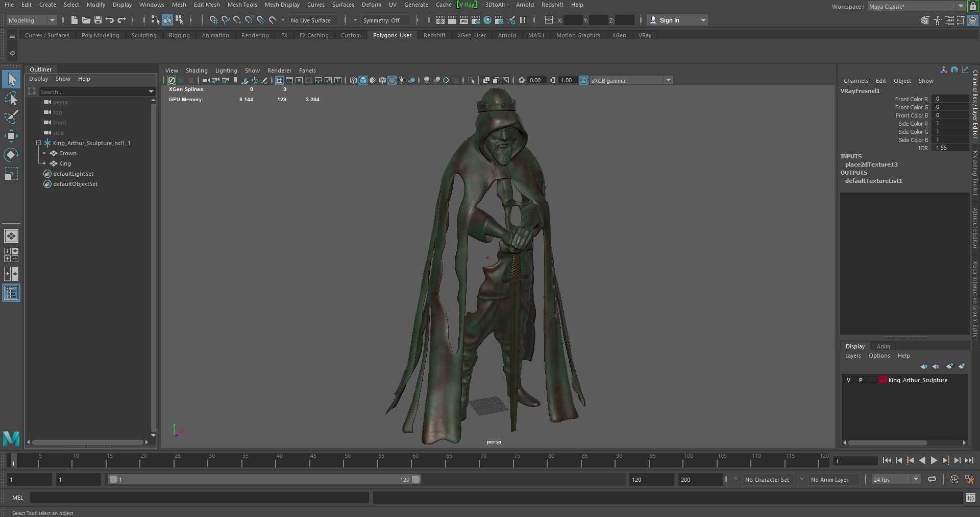This screenshot has width=980, height=517.
Task: Play the animation forwards
Action: coord(934,460)
